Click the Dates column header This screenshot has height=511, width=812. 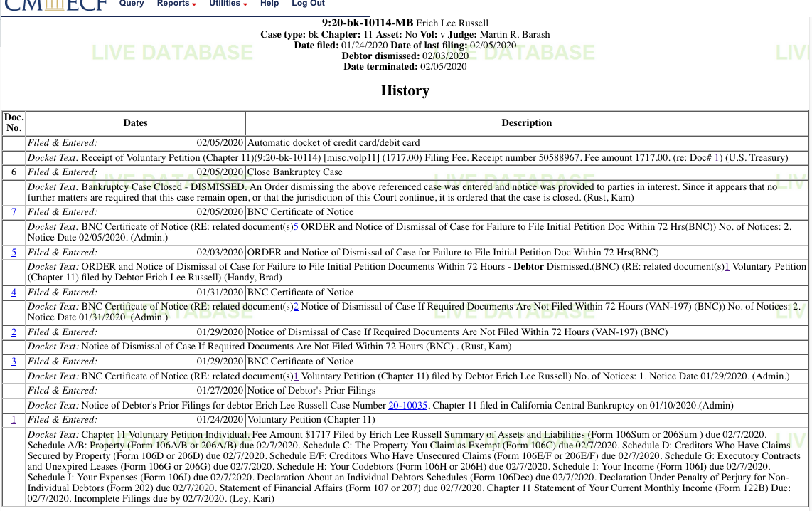click(x=135, y=123)
